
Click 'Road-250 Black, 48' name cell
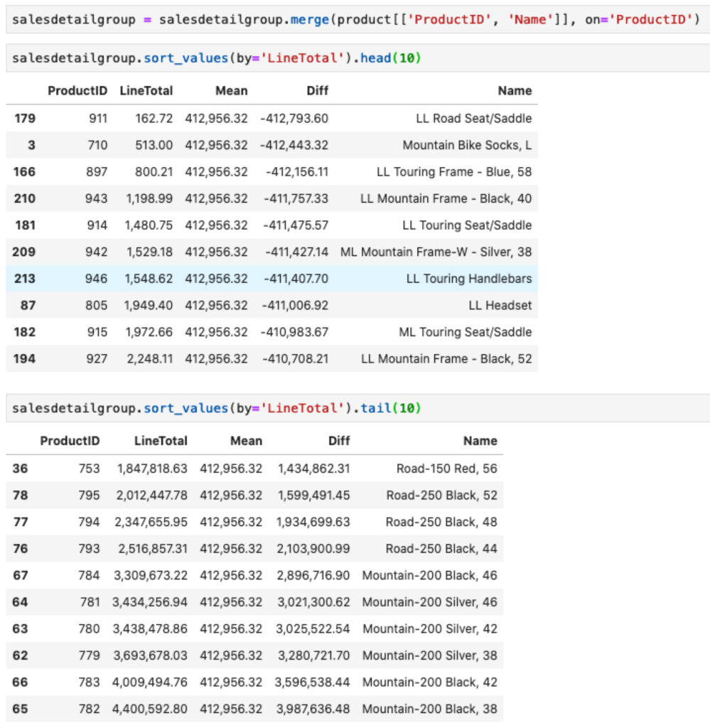(x=441, y=522)
